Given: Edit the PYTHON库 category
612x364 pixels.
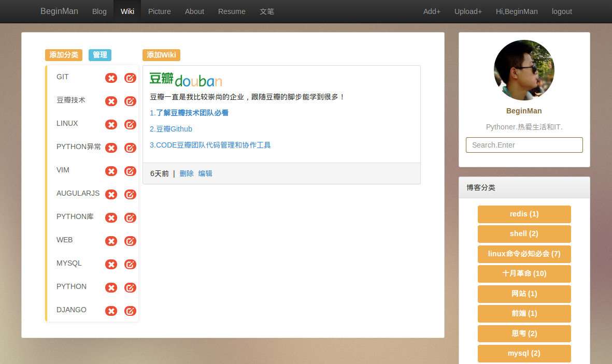Looking at the screenshot, I should pyautogui.click(x=130, y=217).
